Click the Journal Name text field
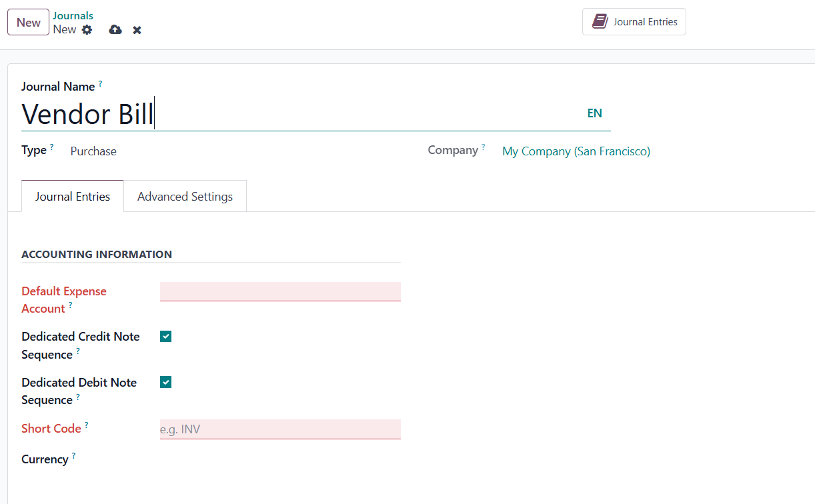Image resolution: width=815 pixels, height=504 pixels. tap(300, 114)
